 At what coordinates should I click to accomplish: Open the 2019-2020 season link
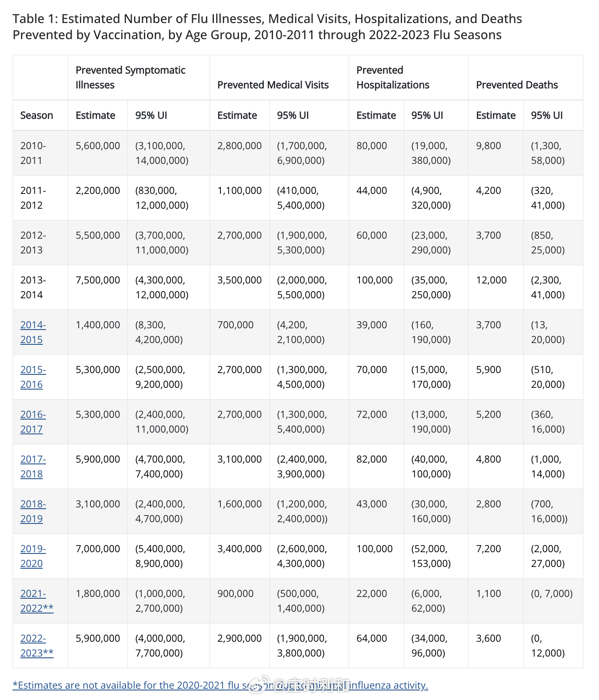(x=33, y=556)
